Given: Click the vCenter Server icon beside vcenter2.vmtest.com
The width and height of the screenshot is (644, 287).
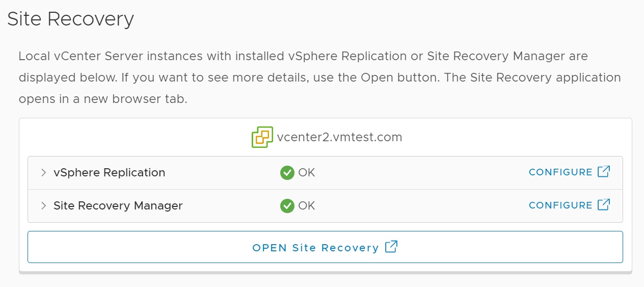Looking at the screenshot, I should pyautogui.click(x=262, y=137).
